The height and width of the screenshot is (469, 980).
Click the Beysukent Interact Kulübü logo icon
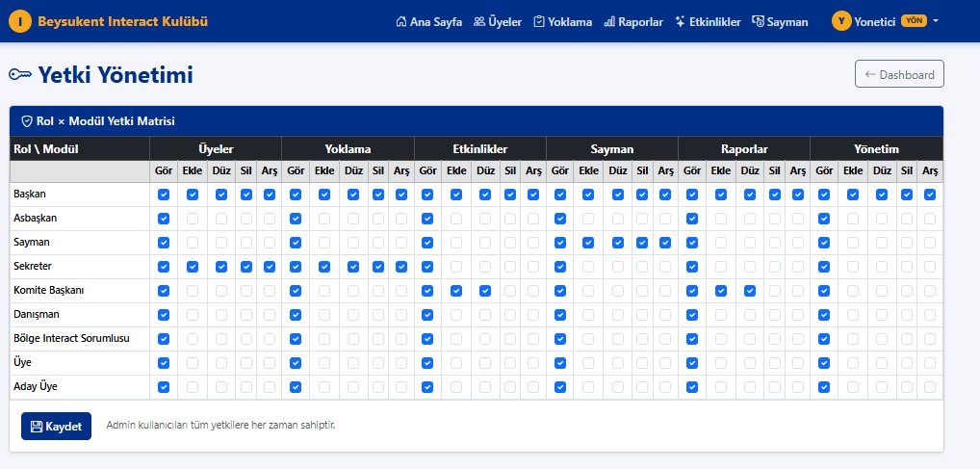[x=20, y=21]
